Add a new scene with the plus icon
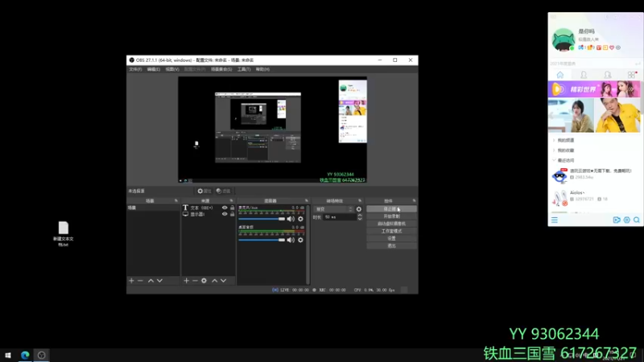This screenshot has height=362, width=644. point(131,281)
